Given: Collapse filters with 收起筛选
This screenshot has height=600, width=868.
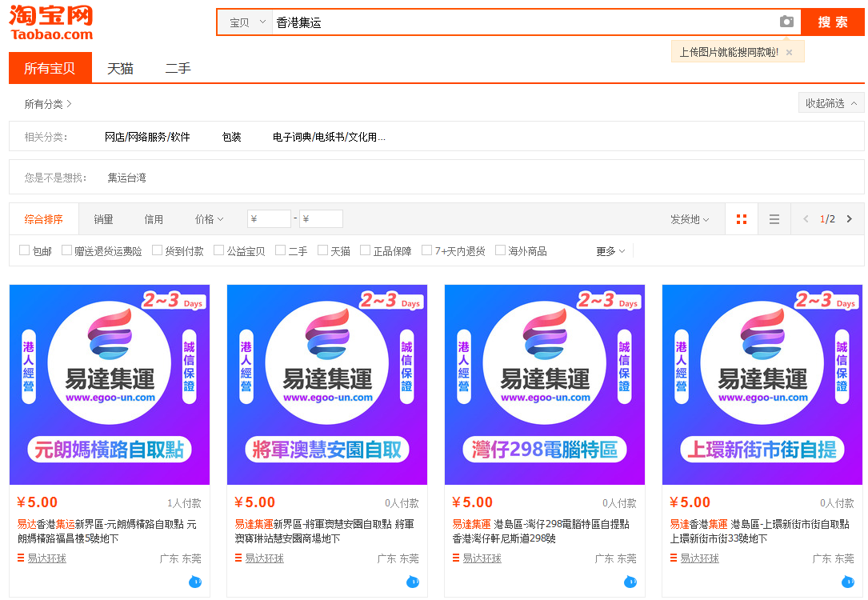Looking at the screenshot, I should click(x=831, y=103).
